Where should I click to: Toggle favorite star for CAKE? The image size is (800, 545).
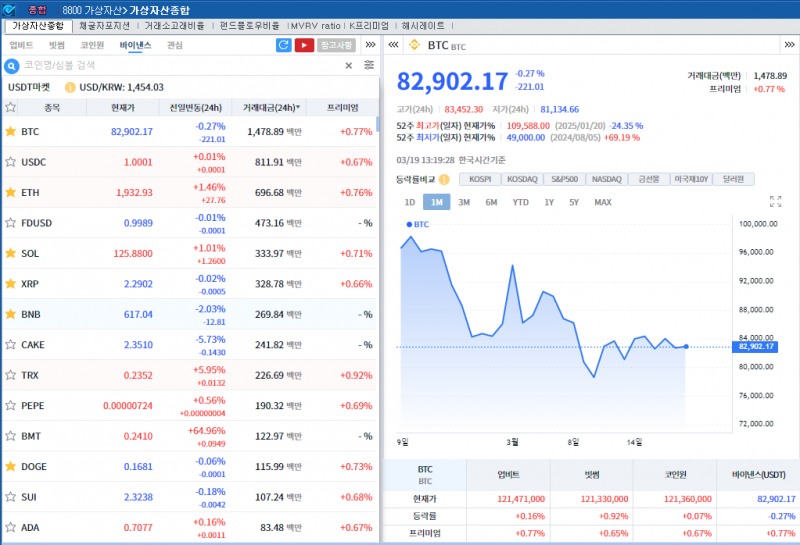[x=10, y=344]
